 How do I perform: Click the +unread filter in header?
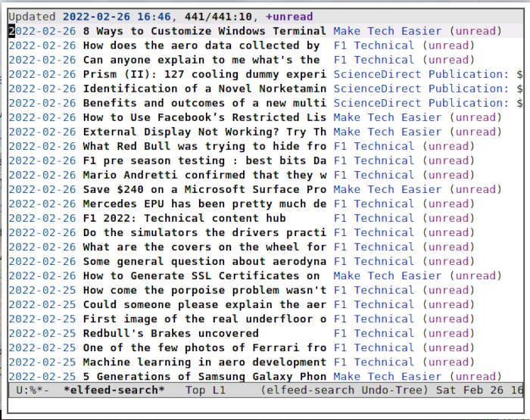[x=289, y=17]
